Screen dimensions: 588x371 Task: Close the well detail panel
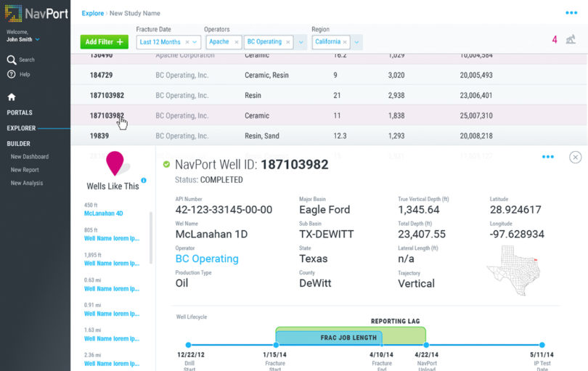575,157
